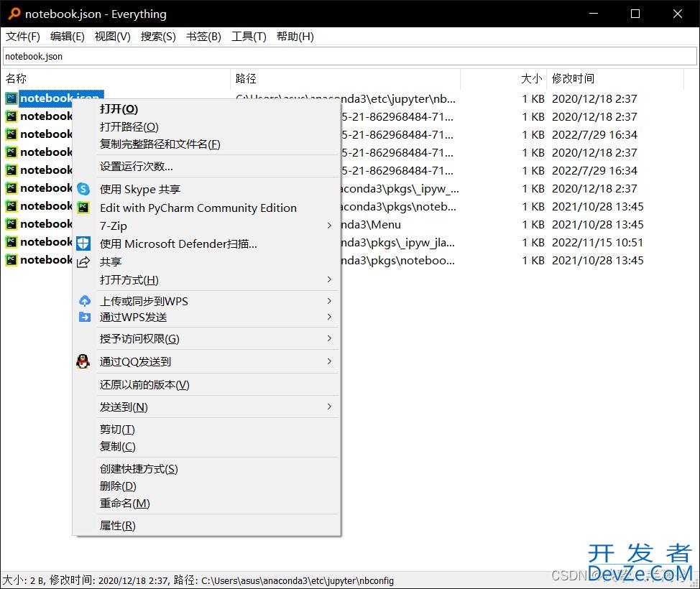Choose 打开(O) from context menu
The height and width of the screenshot is (589, 700).
[119, 109]
